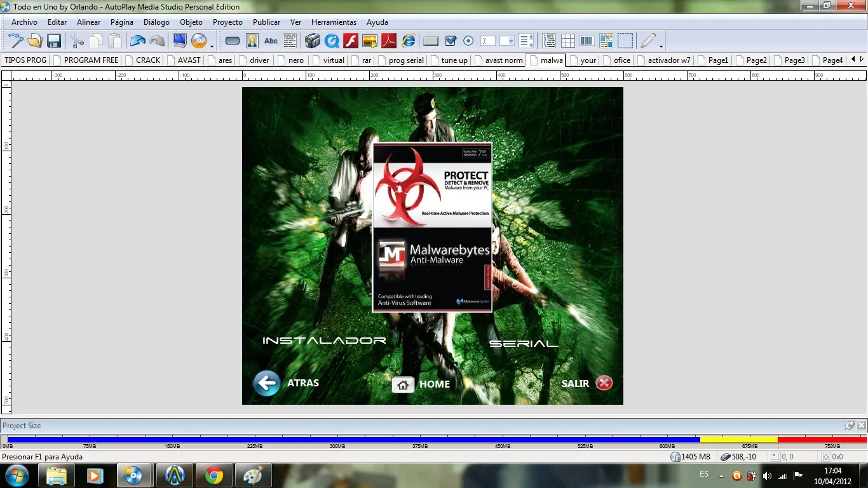Click the slideshow object toolbar icon

coord(370,41)
